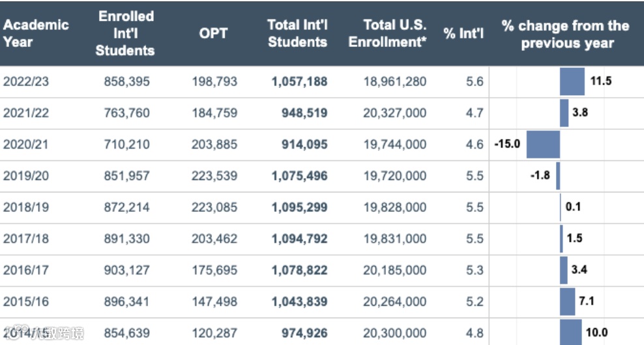This screenshot has height=345, width=644.
Task: Select the 147,498 OPT cell
Action: coord(214,301)
